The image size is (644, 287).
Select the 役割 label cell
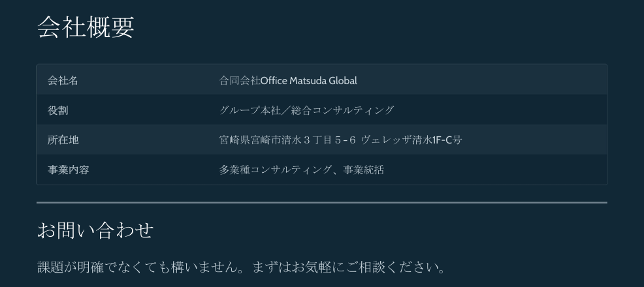tap(57, 110)
